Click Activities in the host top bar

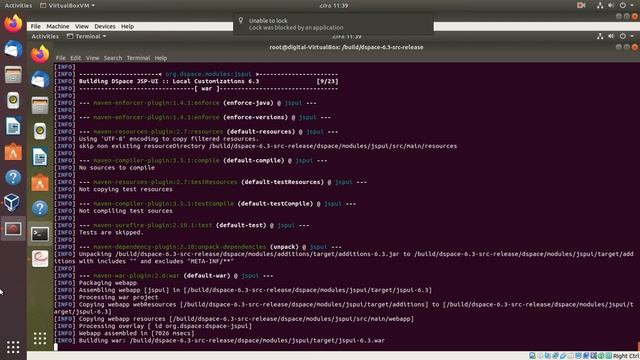[x=18, y=5]
